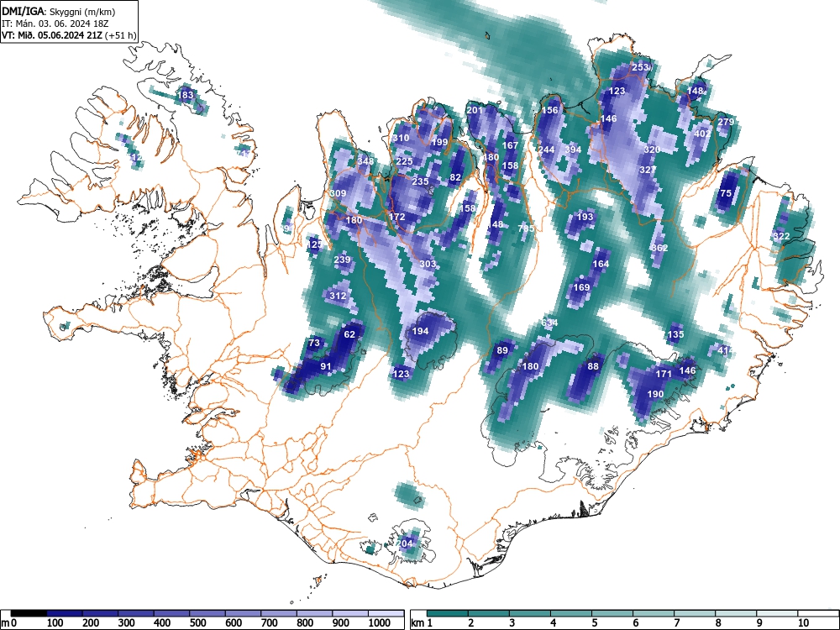840x630 pixels.
Task: Click the 75 value in the east
Action: [x=726, y=193]
